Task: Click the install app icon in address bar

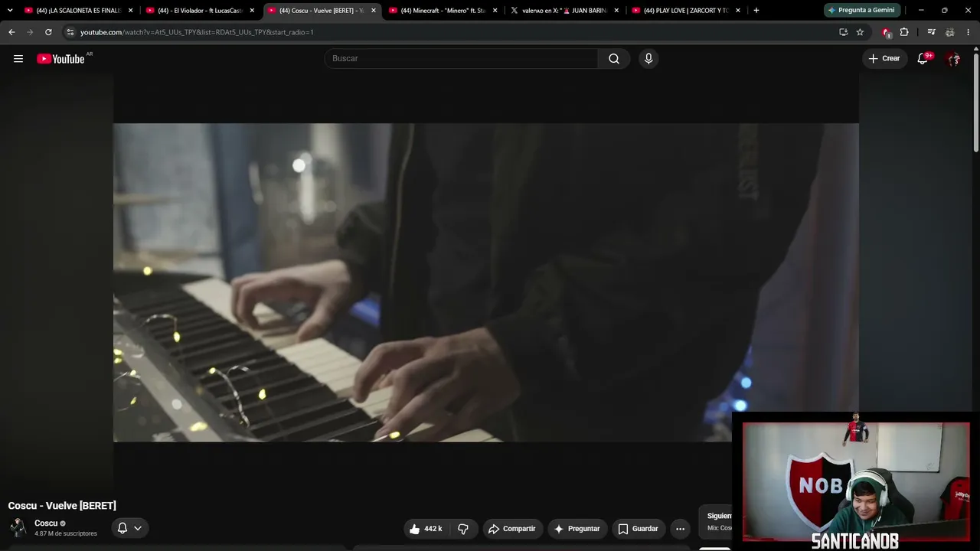Action: (x=843, y=32)
